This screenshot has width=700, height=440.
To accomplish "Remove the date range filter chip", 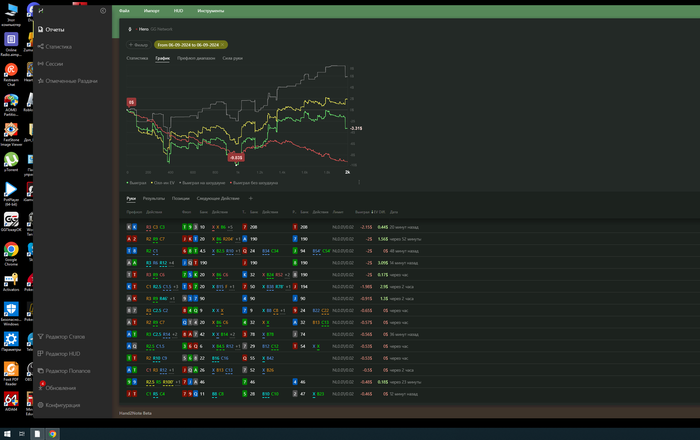I will coord(222,45).
